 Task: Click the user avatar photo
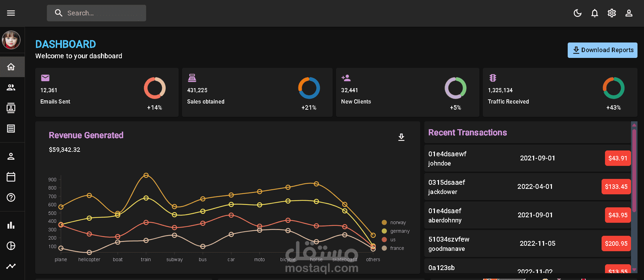(11, 40)
